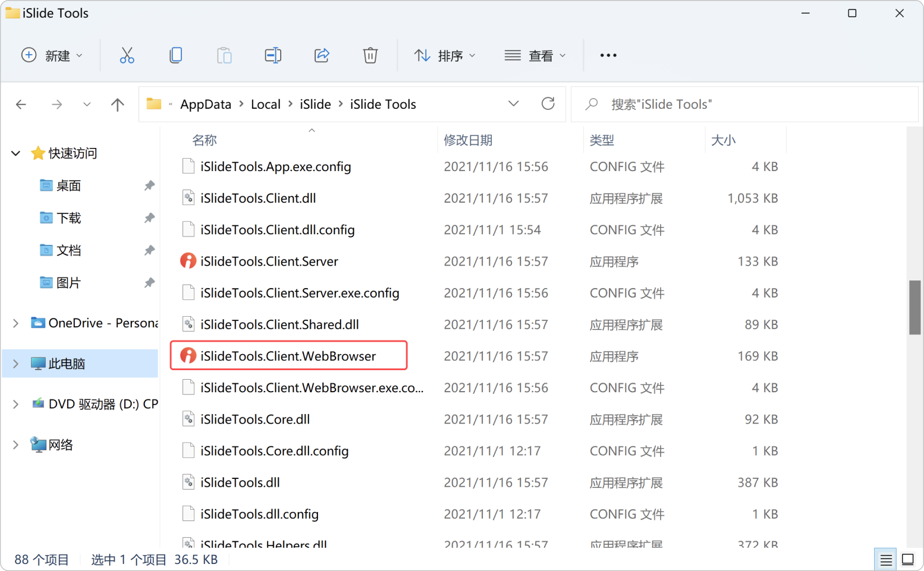Click the 88 个项目 status bar count
Screen dimensions: 924x571
click(x=42, y=560)
